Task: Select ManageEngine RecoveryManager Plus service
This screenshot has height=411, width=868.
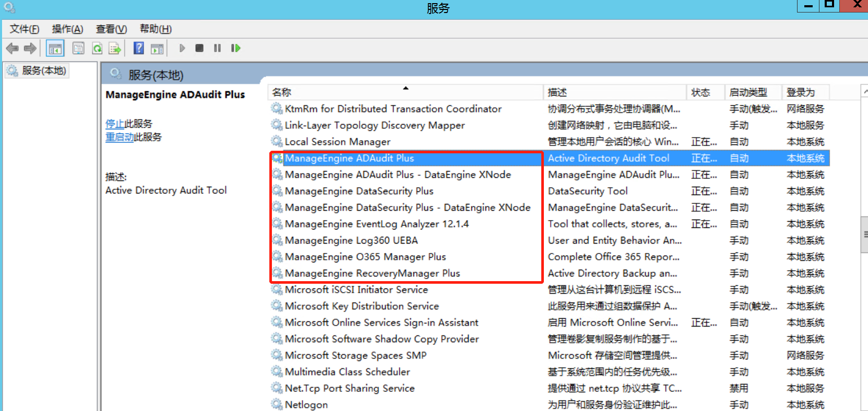Action: (x=372, y=273)
